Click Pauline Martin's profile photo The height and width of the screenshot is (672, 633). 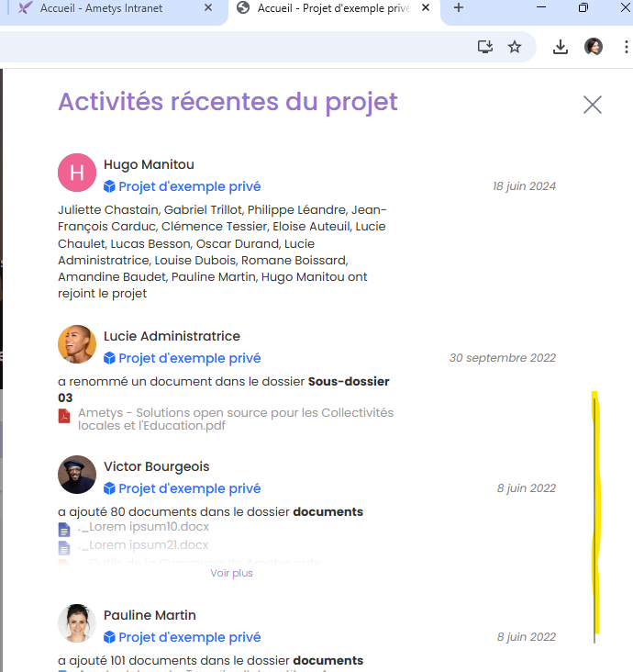[77, 623]
